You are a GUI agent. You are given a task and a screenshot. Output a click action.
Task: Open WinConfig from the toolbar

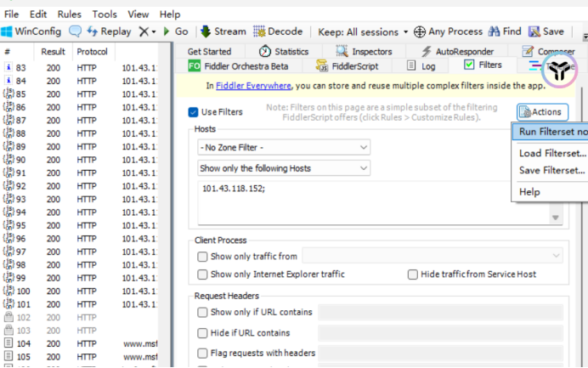[x=31, y=31]
